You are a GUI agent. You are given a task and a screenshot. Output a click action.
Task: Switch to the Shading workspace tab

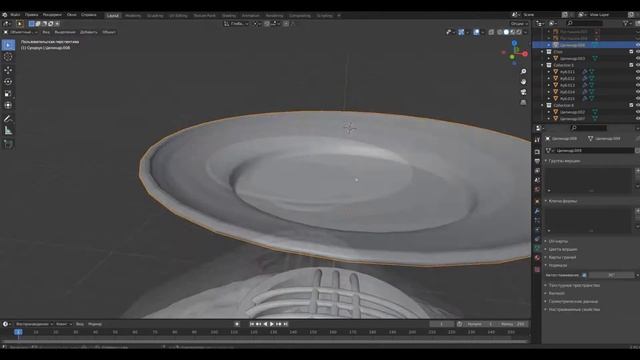coord(229,16)
